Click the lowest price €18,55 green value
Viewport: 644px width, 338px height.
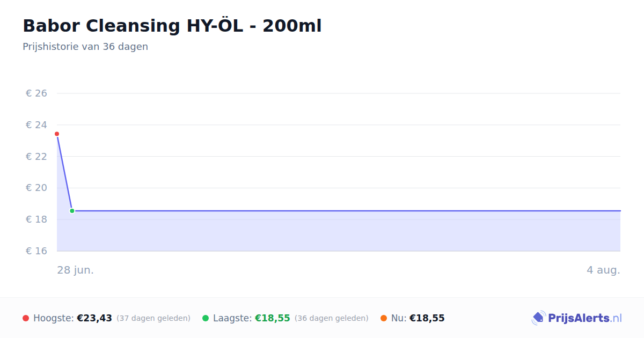[273, 318]
